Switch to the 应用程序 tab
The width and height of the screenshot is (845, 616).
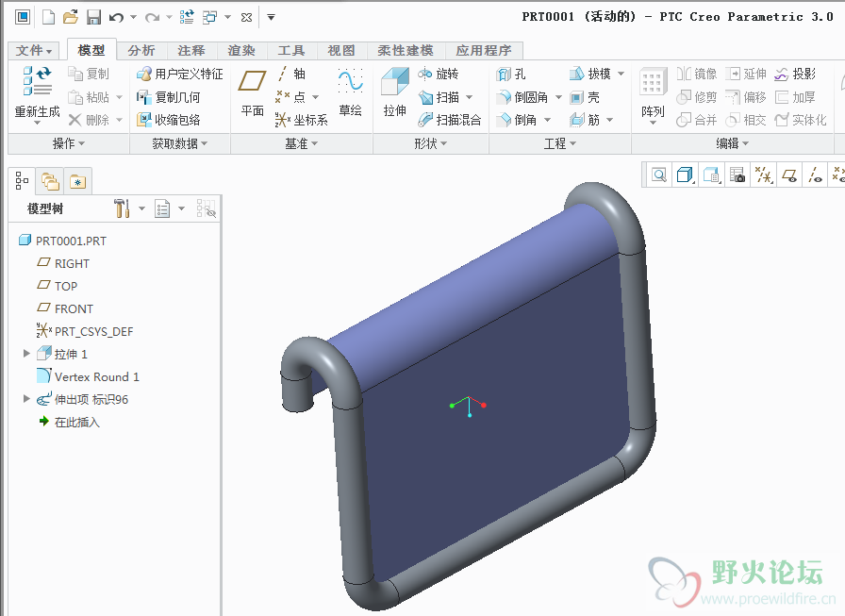484,51
